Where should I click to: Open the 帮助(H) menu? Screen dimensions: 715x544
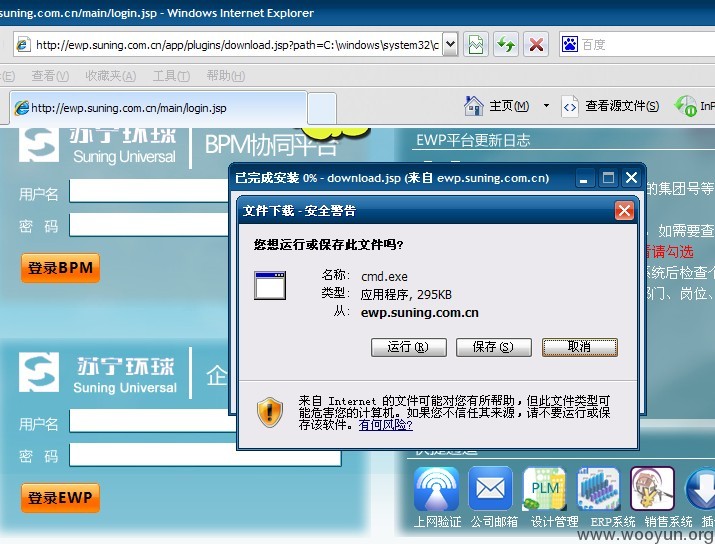(x=225, y=76)
